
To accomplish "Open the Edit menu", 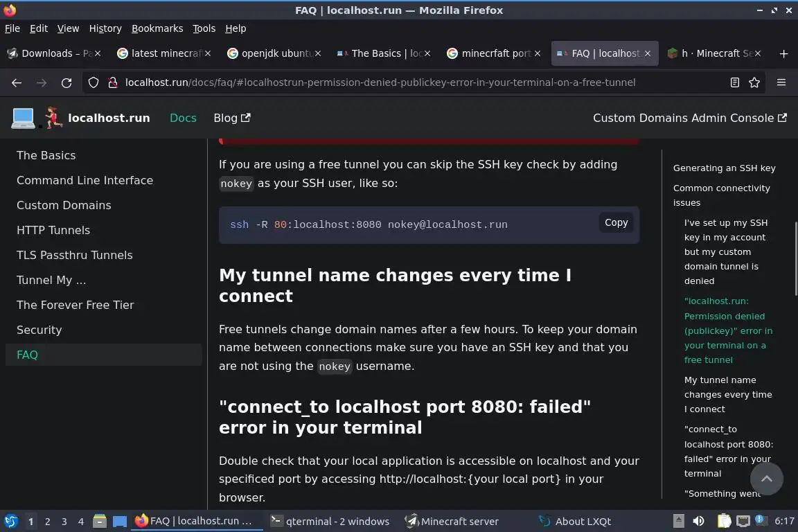I will [x=39, y=28].
